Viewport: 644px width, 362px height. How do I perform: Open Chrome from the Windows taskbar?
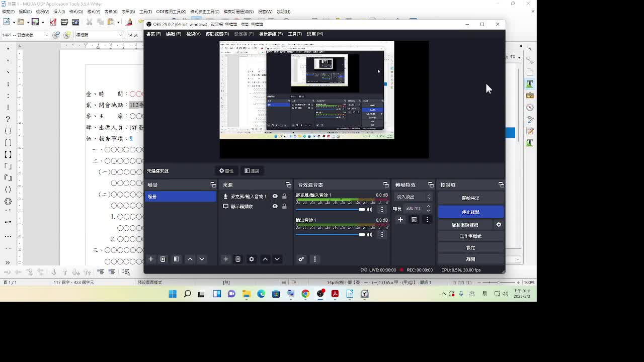305,294
